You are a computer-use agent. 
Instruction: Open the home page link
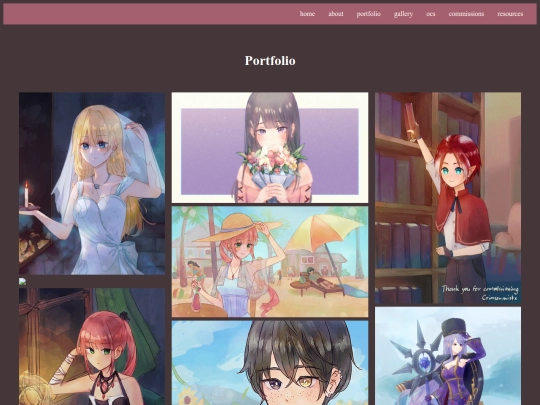coord(307,14)
